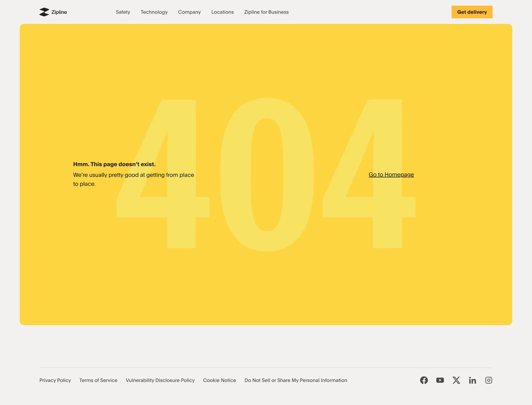Click the Zipline wordmark text

(59, 12)
